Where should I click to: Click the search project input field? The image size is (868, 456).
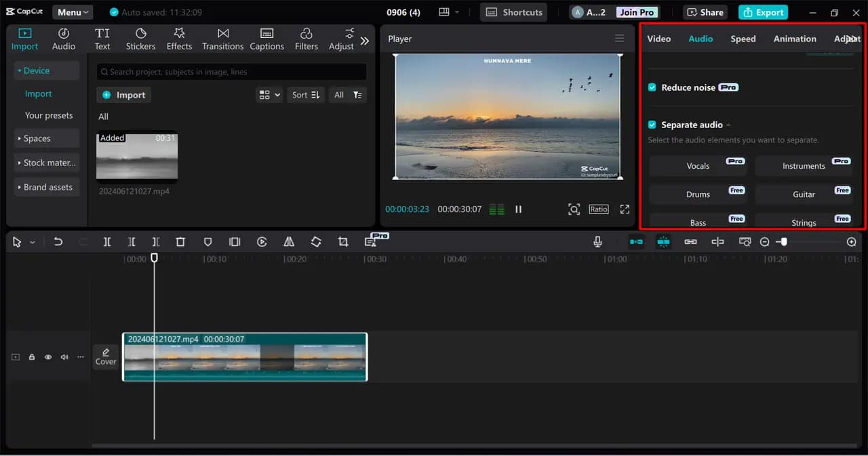231,72
